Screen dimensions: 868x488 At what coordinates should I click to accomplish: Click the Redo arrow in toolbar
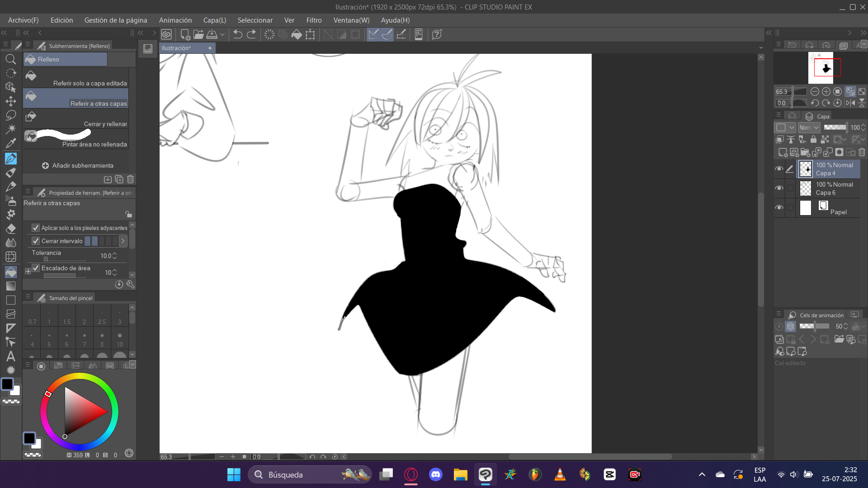click(x=252, y=34)
